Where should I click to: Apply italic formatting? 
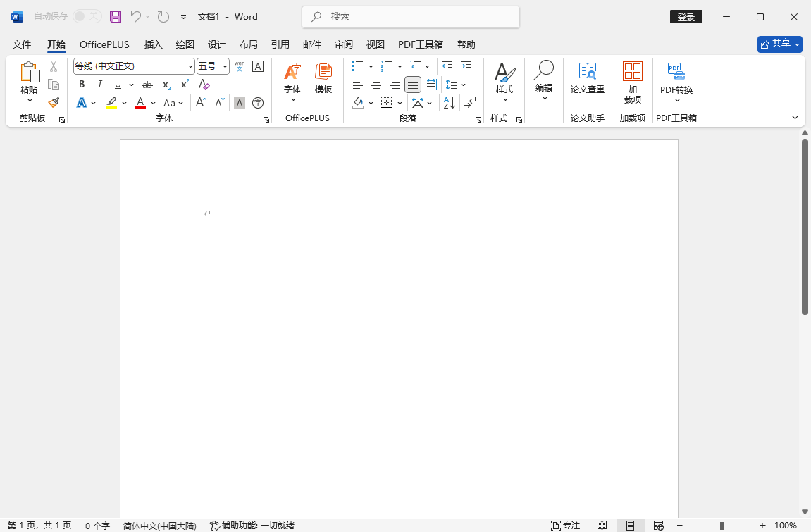coord(99,85)
